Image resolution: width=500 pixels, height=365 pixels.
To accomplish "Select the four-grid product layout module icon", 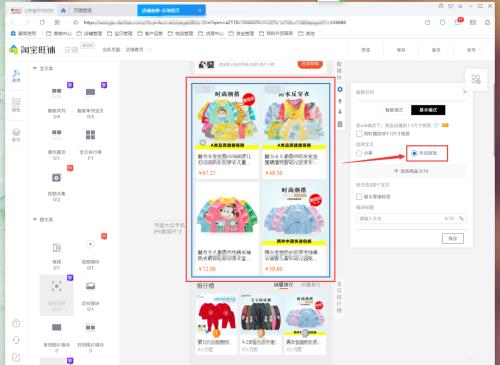I will pyautogui.click(x=90, y=135).
